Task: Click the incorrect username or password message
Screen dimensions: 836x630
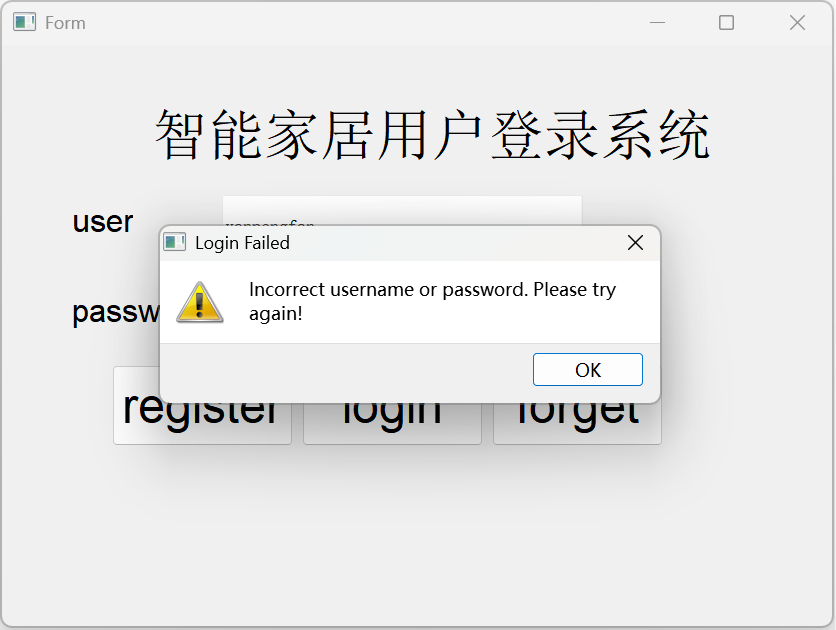Action: 432,301
